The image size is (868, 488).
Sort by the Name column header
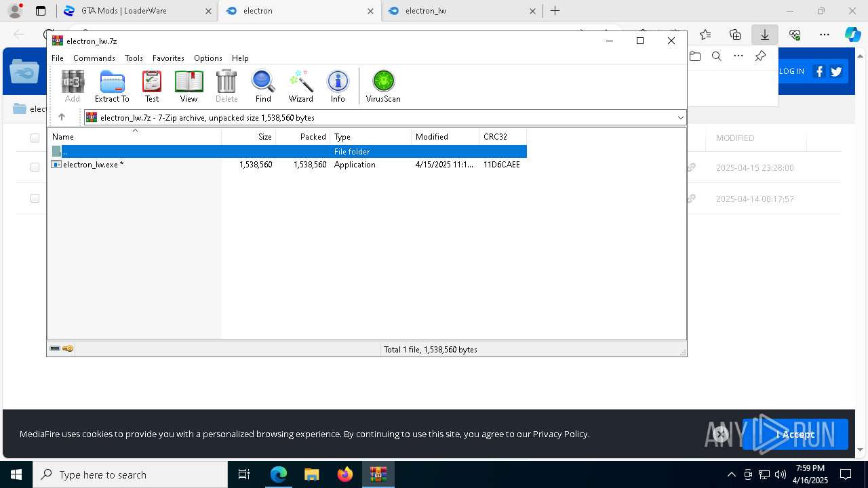135,136
